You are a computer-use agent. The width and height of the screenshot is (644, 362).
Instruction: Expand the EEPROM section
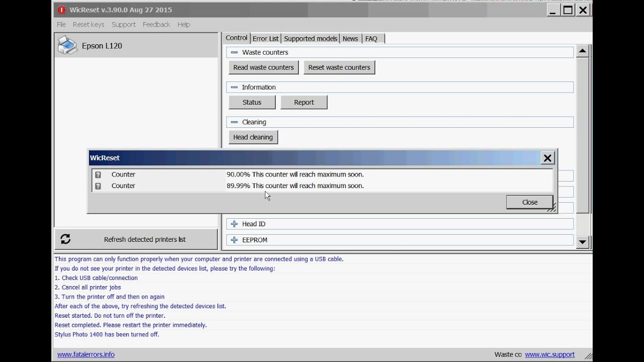coord(234,240)
